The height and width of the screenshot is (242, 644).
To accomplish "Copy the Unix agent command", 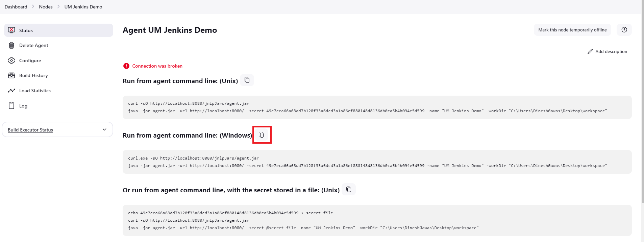I will 247,80.
